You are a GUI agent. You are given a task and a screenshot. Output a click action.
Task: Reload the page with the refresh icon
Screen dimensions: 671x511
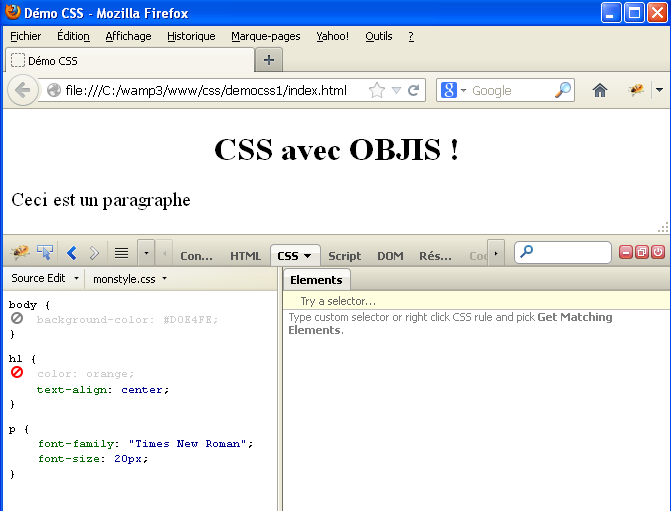point(413,90)
